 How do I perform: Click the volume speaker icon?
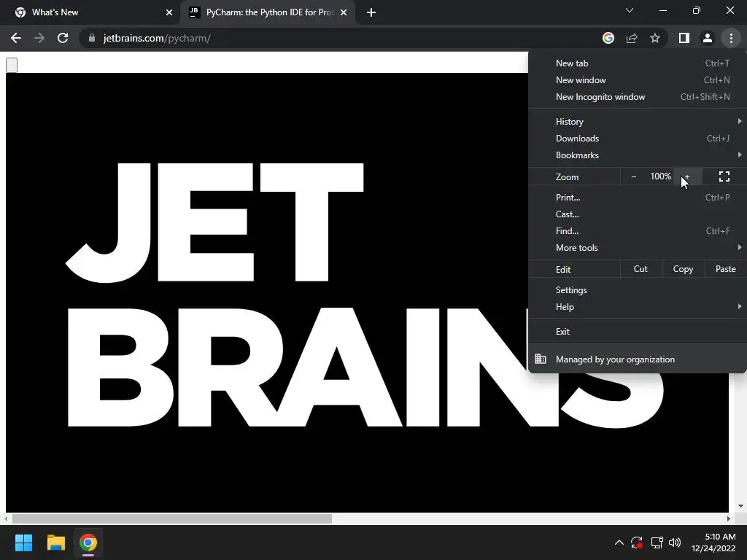tap(675, 542)
